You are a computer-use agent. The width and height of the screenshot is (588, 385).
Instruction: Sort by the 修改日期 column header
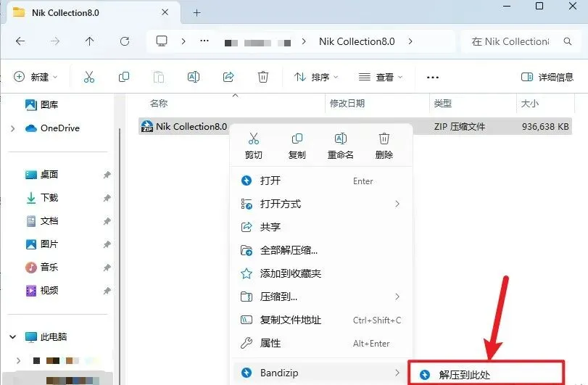click(x=347, y=104)
